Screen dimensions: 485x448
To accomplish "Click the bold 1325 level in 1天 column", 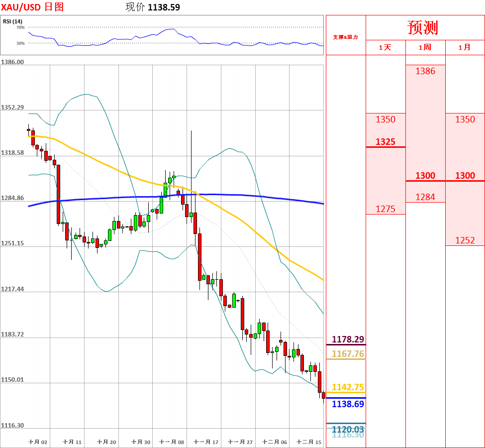I will point(385,142).
